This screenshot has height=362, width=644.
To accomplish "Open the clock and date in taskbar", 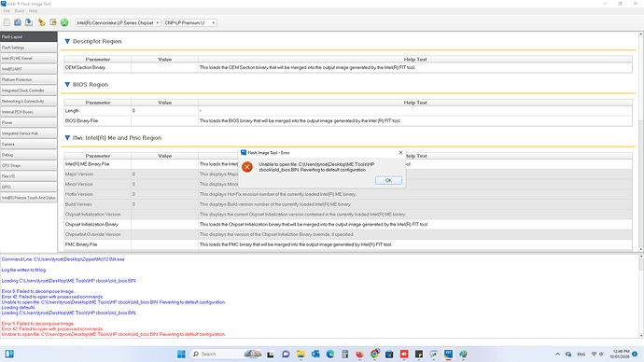I will 621,354.
